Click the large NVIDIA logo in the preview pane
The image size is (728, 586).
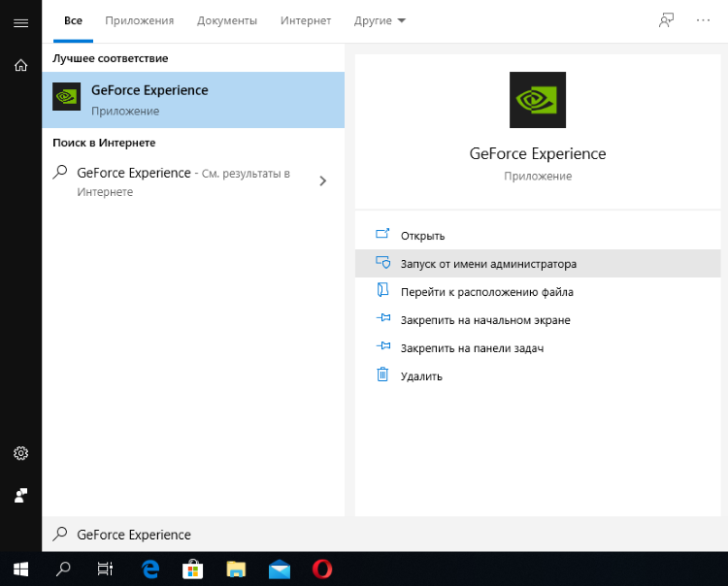(538, 100)
